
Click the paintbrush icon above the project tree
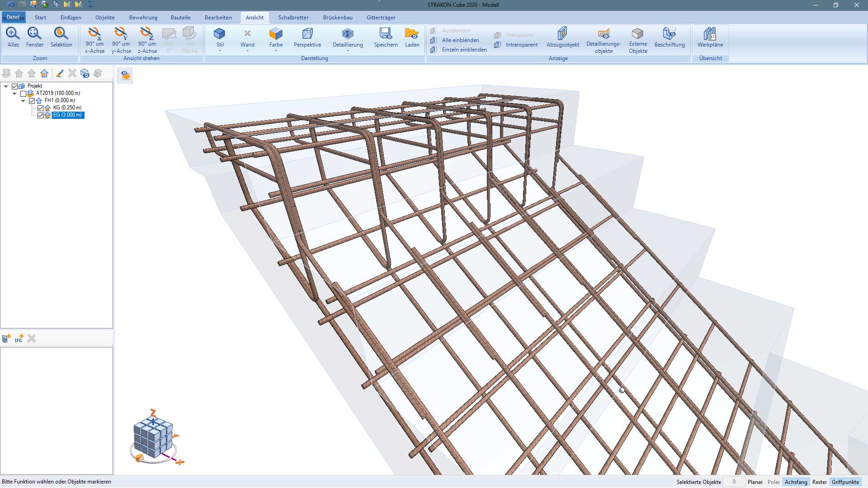click(x=60, y=73)
